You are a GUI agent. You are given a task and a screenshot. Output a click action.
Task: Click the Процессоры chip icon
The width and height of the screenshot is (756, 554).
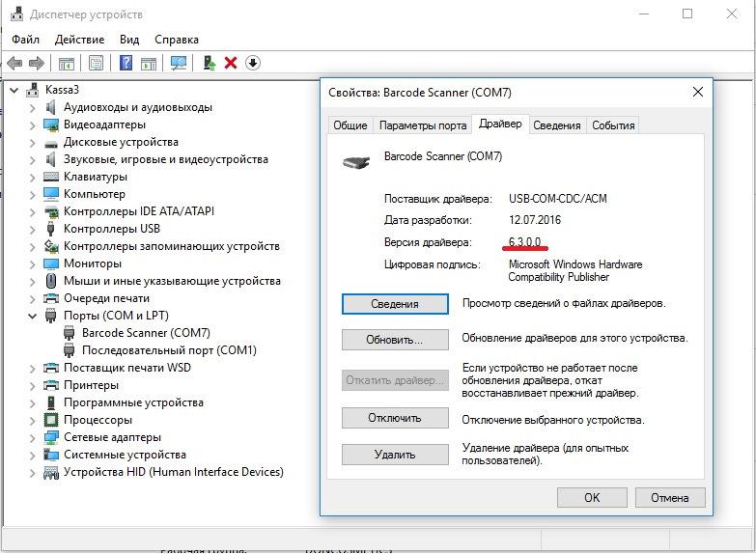point(50,420)
